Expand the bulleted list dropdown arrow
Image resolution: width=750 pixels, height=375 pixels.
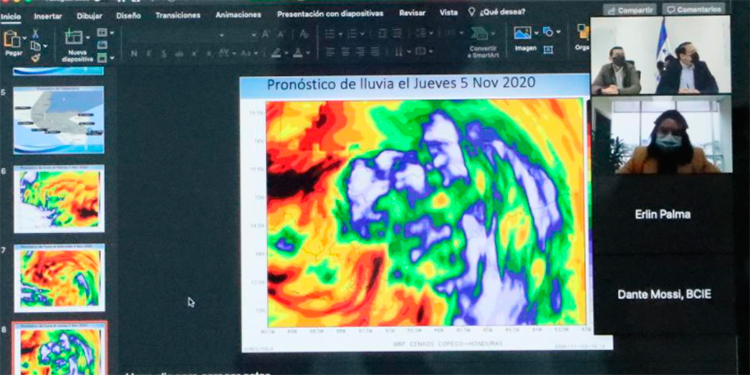(340, 34)
